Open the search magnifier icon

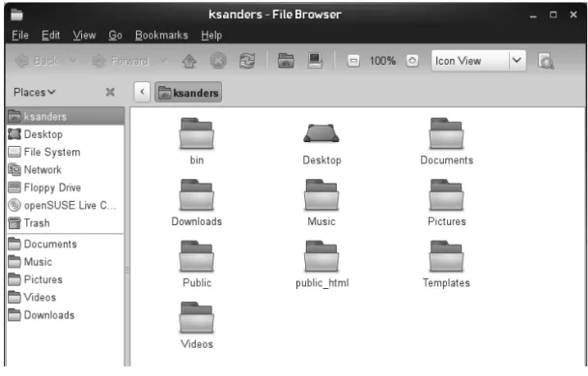pyautogui.click(x=546, y=61)
